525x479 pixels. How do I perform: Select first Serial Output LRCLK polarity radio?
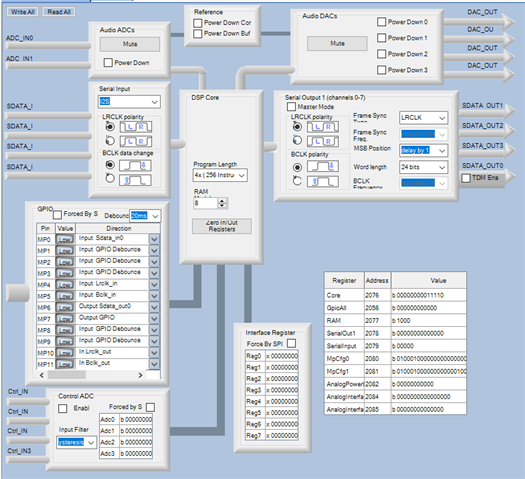pyautogui.click(x=297, y=127)
